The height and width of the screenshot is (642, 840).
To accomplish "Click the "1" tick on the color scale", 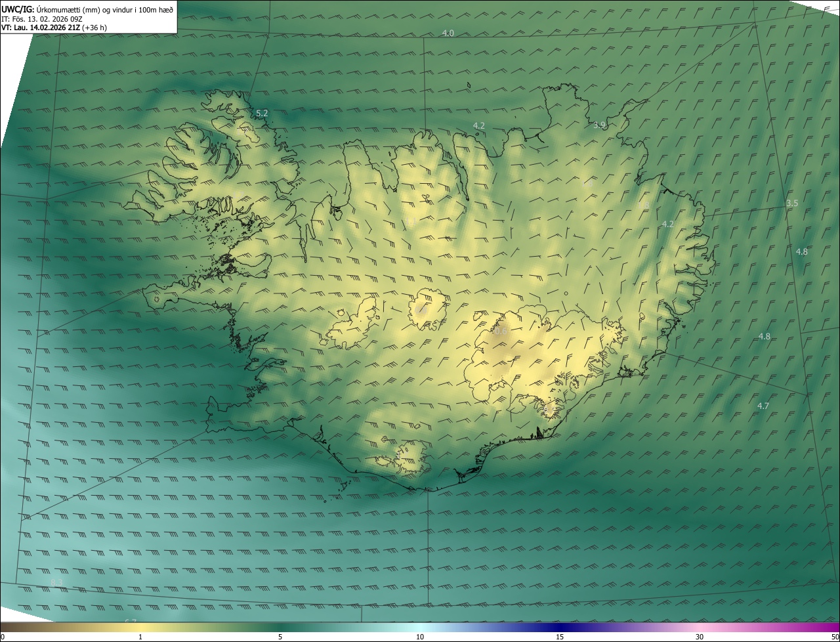I will click(140, 637).
